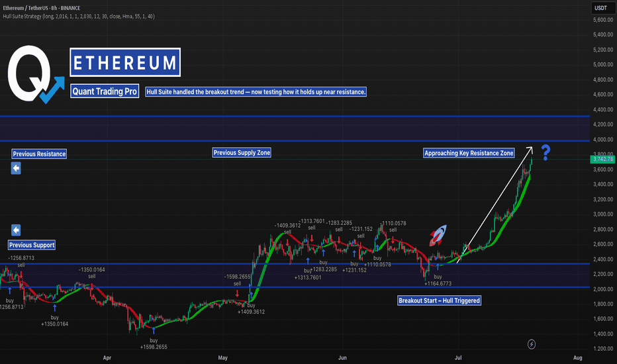The width and height of the screenshot is (617, 364).
Task: Click the 4,400.00 price axis level
Action: coord(603,109)
